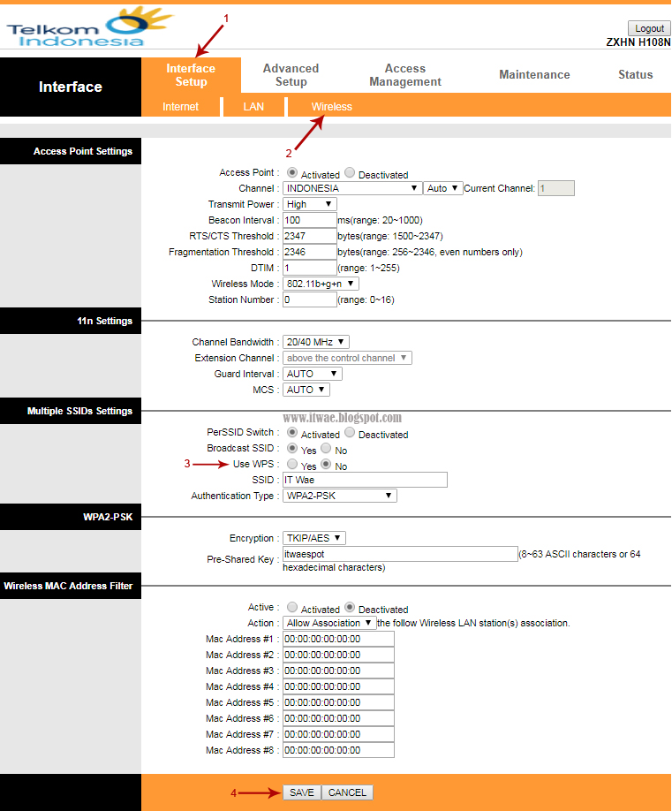Click the Telkom Indonesia logo
This screenshot has height=811, width=672.
tap(89, 27)
